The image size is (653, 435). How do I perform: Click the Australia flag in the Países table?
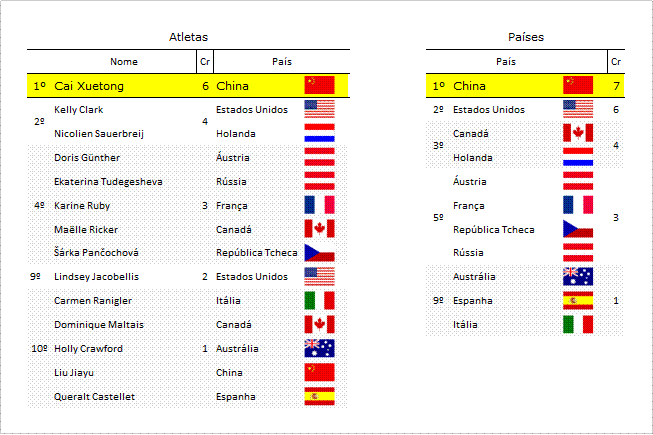[578, 276]
